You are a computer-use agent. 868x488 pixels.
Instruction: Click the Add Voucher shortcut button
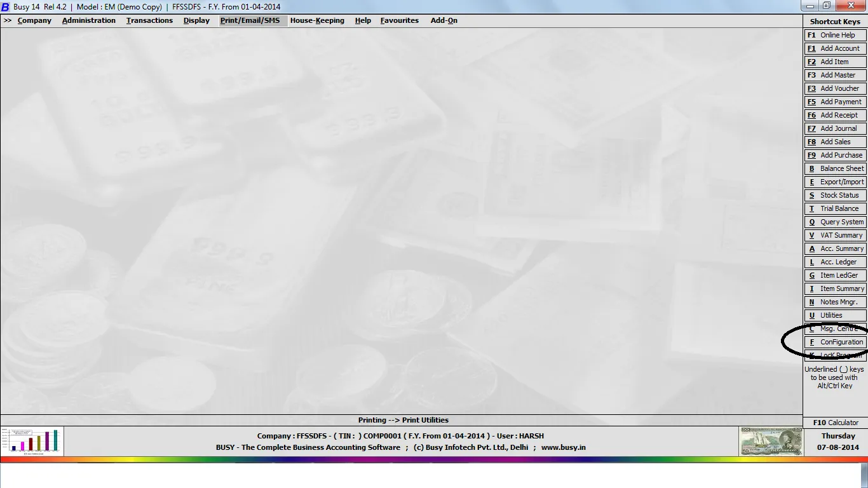[835, 88]
